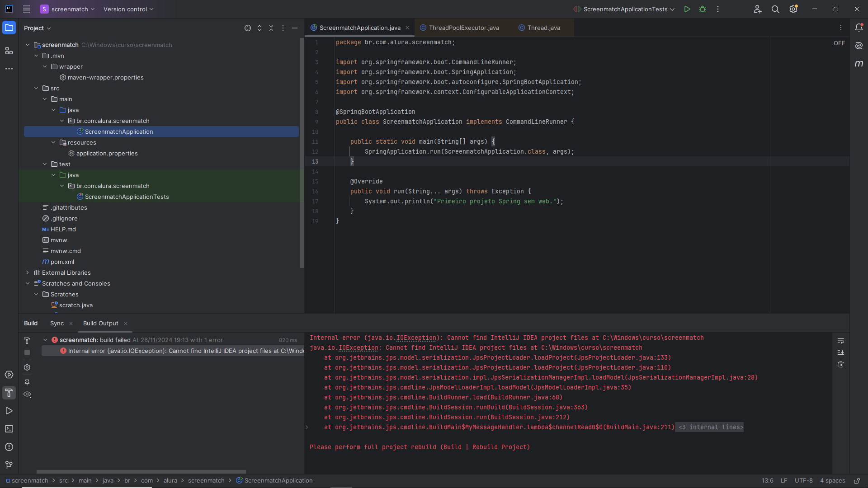The width and height of the screenshot is (868, 488).
Task: Open Maven tool window icon
Action: point(859,64)
